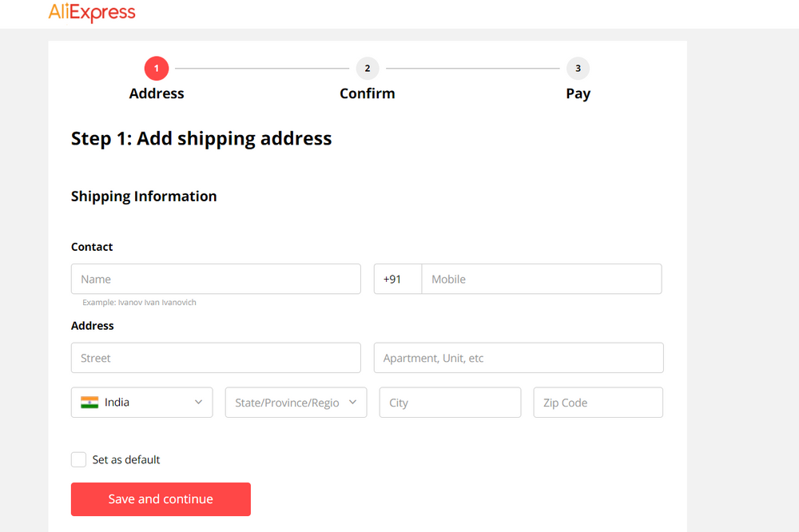
Task: Click the Name input field
Action: (216, 279)
